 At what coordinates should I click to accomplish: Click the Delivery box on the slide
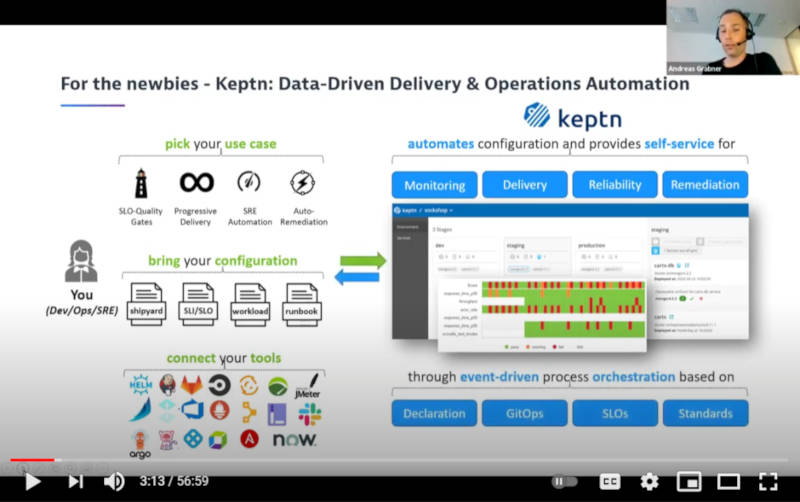(524, 185)
